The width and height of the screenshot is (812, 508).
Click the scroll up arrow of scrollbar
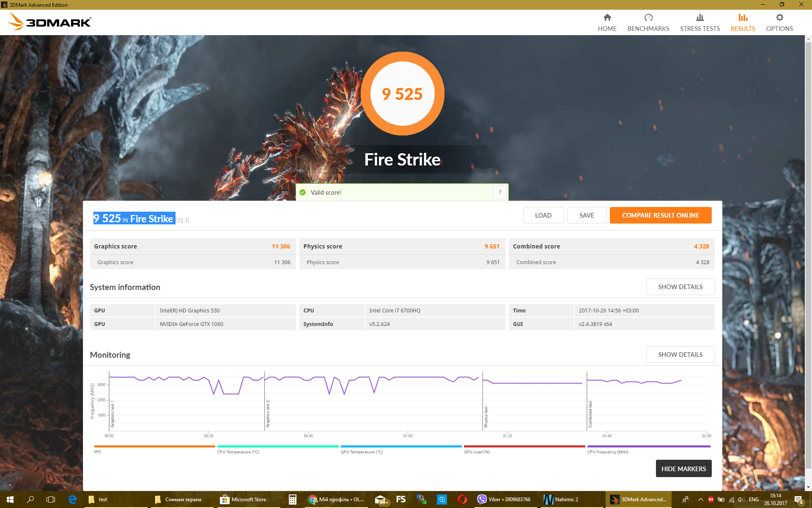(808, 39)
